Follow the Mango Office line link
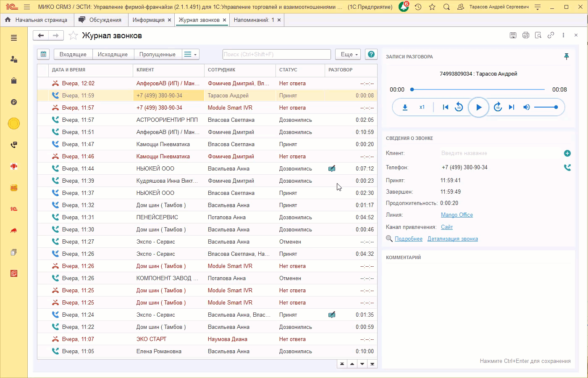The height and width of the screenshot is (378, 588). pyautogui.click(x=457, y=215)
